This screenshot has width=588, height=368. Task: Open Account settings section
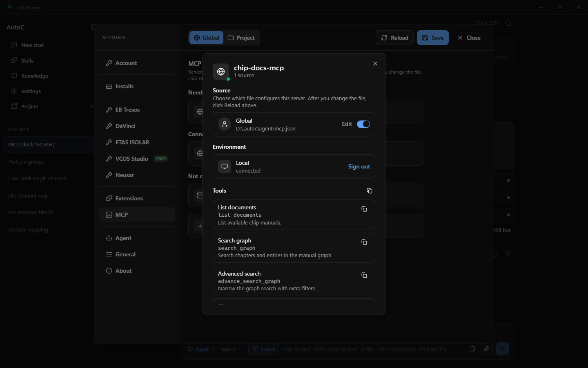(137, 63)
